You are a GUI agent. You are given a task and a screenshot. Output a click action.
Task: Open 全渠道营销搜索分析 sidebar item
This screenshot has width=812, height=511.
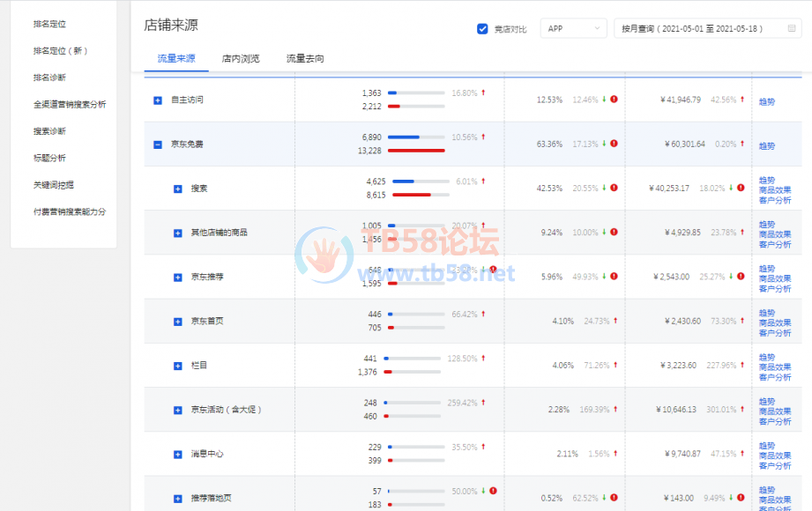[70, 105]
